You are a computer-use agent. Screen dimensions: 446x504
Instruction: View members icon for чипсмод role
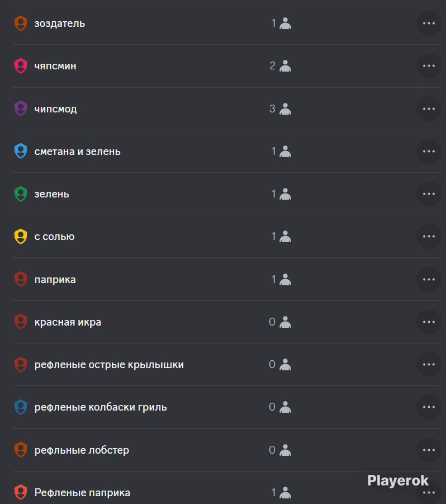[285, 109]
